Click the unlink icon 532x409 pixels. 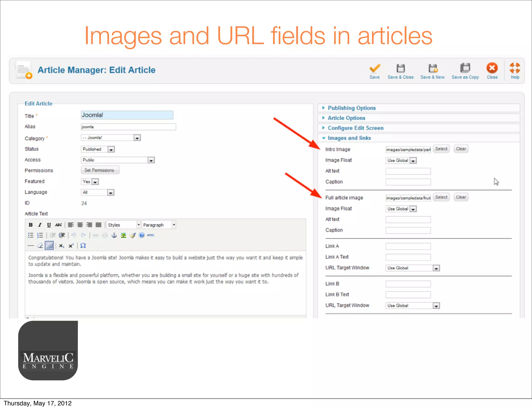(x=105, y=235)
